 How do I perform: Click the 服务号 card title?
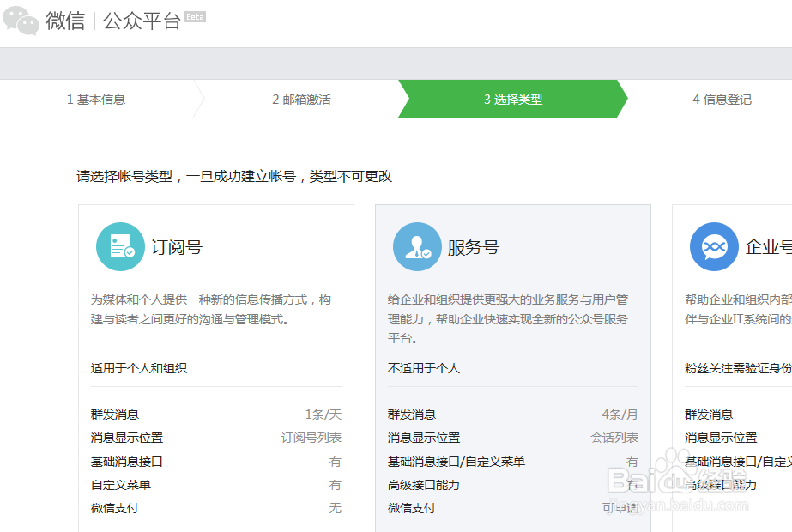[x=473, y=248]
